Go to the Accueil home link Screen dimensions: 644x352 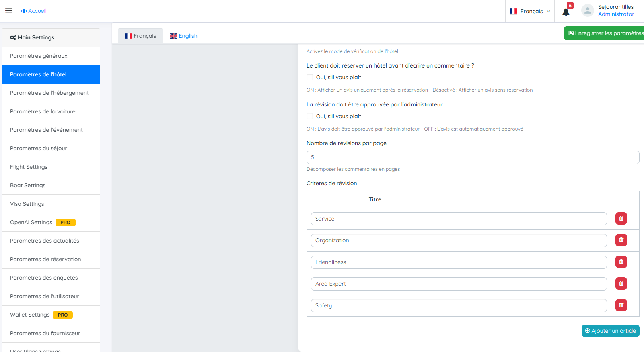34,11
